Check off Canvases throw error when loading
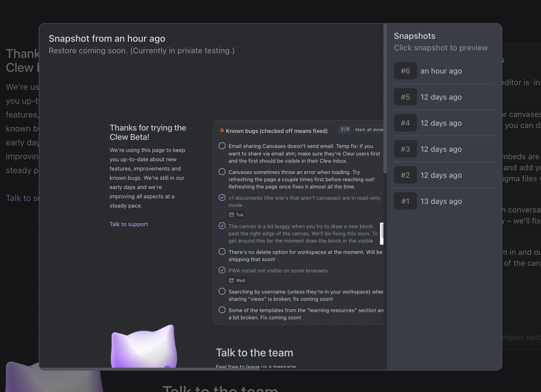This screenshot has height=392, width=541. point(222,172)
